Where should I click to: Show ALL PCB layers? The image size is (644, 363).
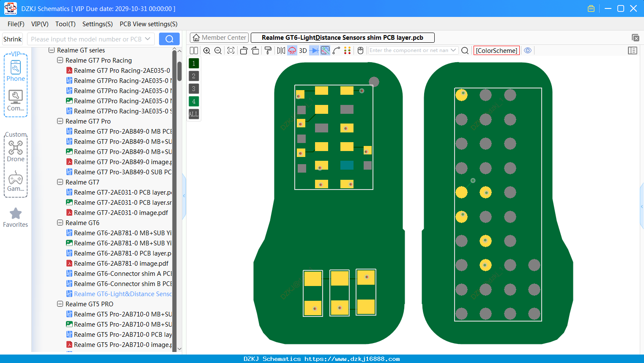(x=194, y=114)
